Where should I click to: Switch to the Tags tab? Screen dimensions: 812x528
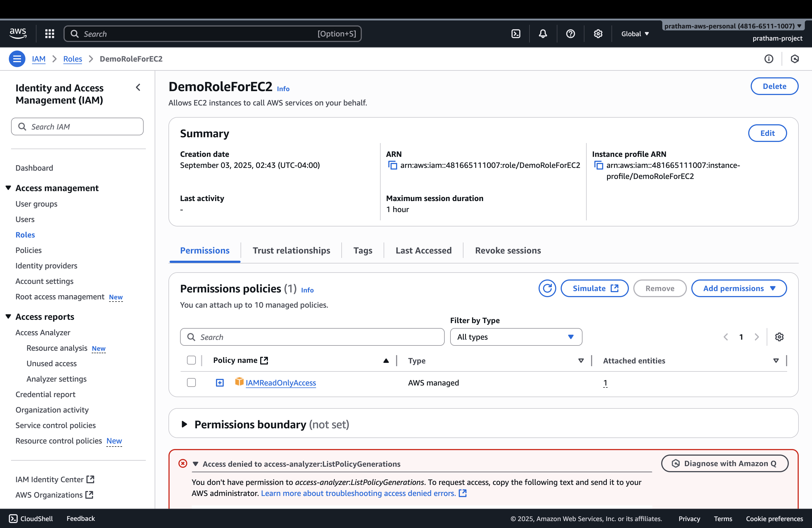(x=363, y=250)
